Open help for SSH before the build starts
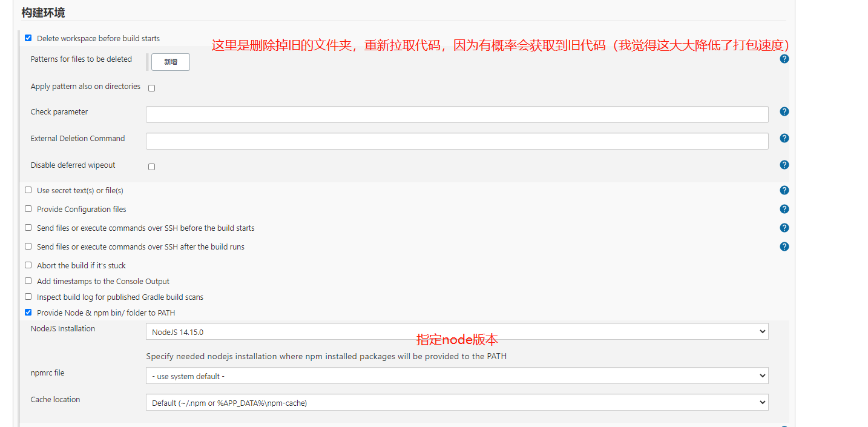This screenshot has width=868, height=427. coord(784,228)
